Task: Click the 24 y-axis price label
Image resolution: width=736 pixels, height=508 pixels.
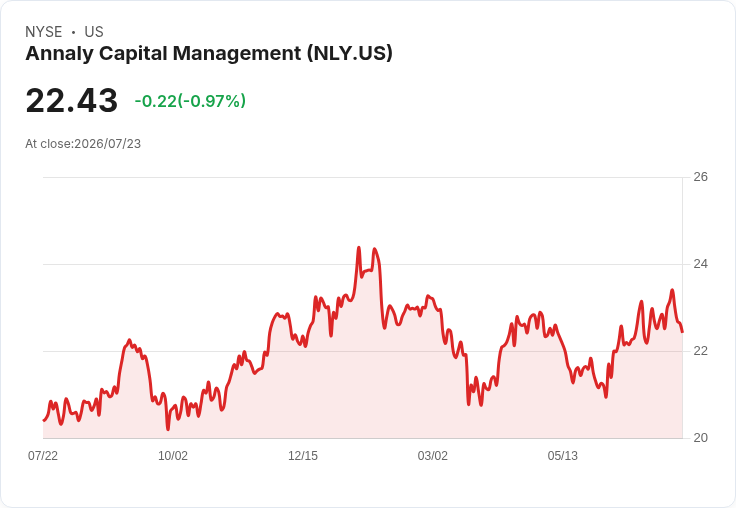Action: 700,264
